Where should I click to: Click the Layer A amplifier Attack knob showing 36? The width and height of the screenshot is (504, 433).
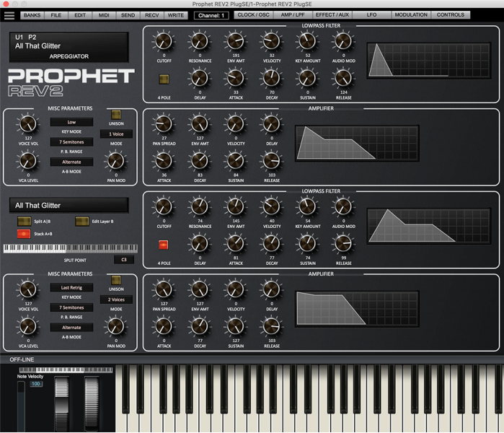click(164, 161)
